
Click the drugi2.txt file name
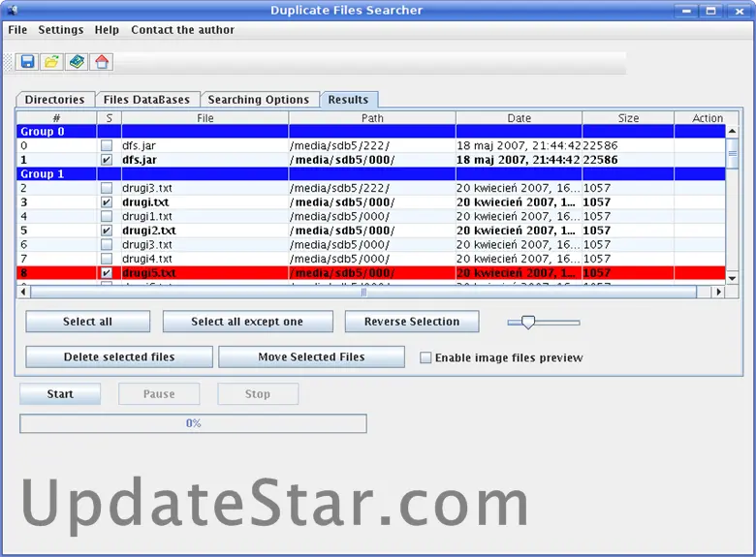click(149, 231)
